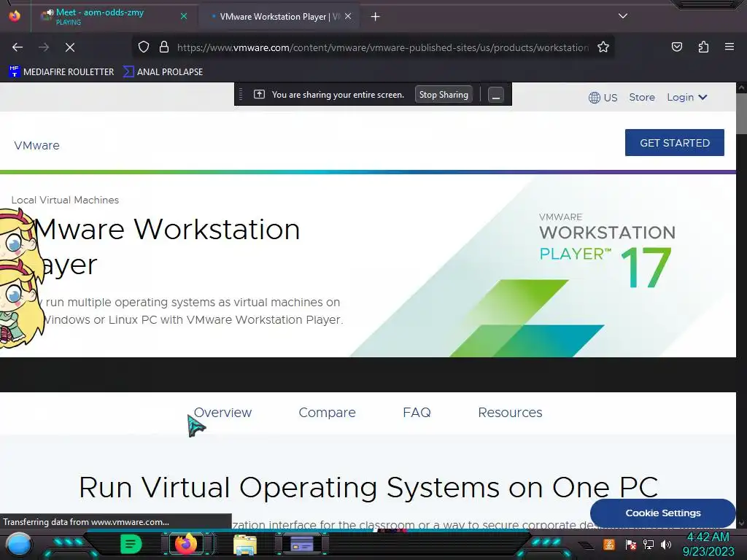The width and height of the screenshot is (747, 560).
Task: Open the Store link
Action: (642, 97)
